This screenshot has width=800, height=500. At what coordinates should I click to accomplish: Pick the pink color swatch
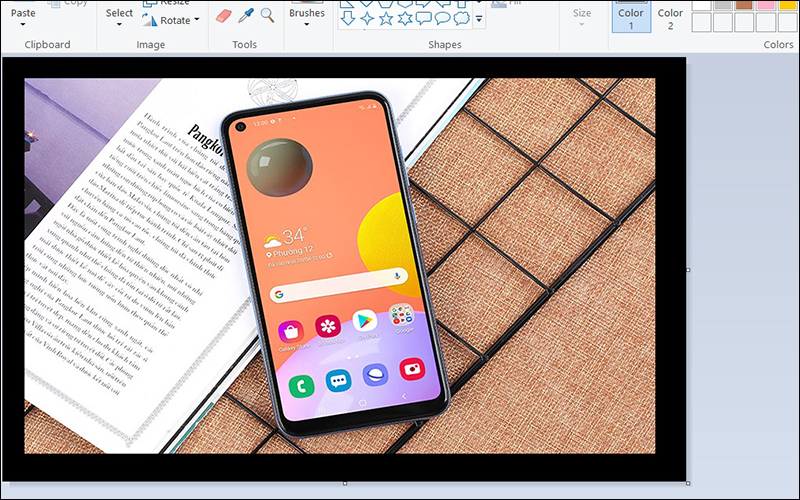pyautogui.click(x=765, y=3)
